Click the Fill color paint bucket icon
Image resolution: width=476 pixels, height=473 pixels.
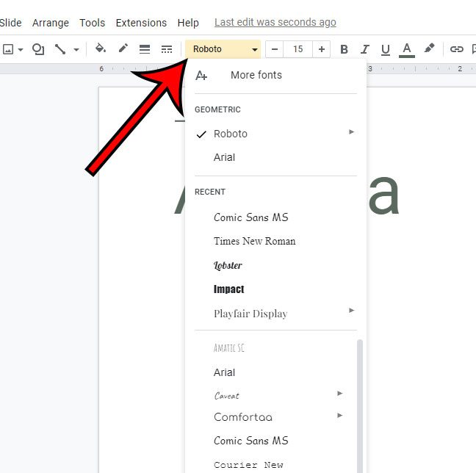click(101, 49)
